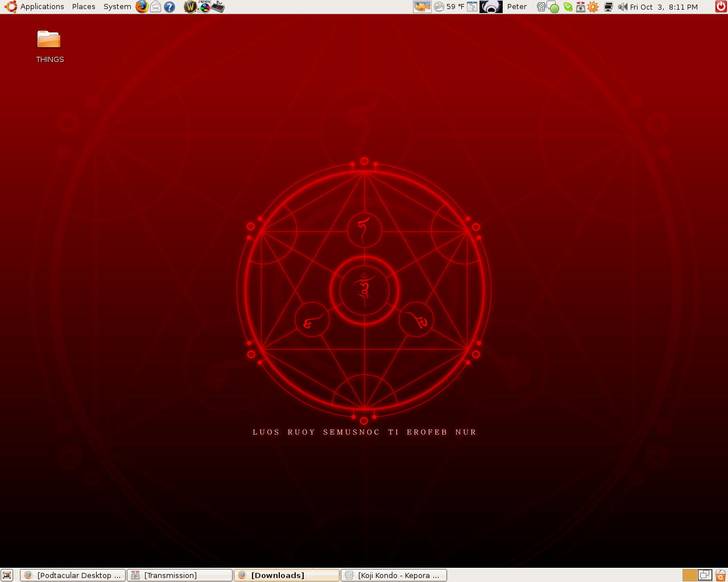This screenshot has width=728, height=582.
Task: Launch the ZSNES emulator icon
Action: click(204, 7)
